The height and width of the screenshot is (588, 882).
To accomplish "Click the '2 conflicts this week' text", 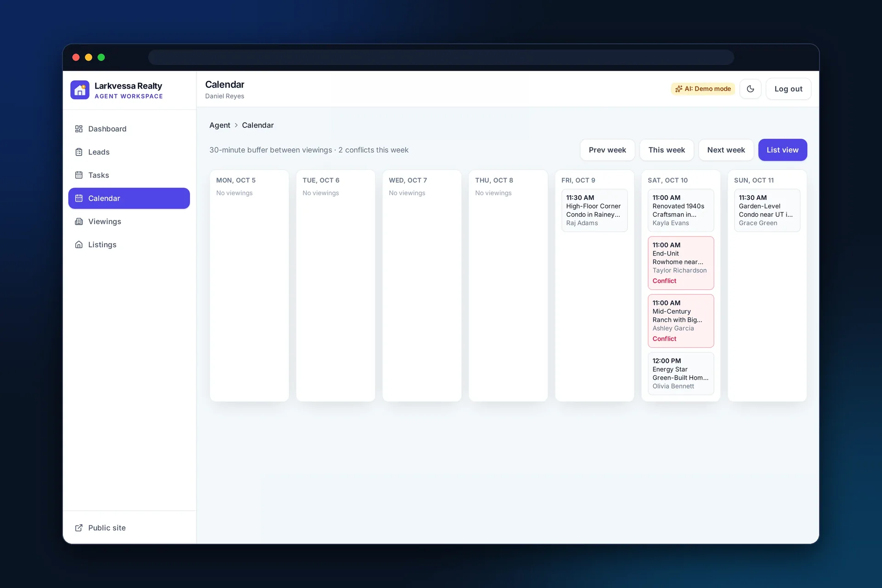I will pyautogui.click(x=373, y=150).
